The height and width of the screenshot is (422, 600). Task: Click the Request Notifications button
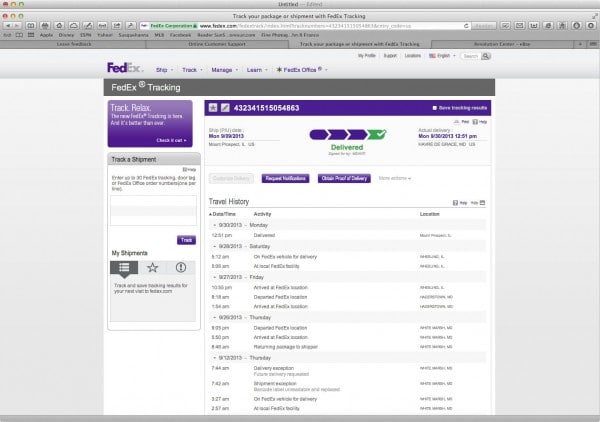(x=285, y=178)
